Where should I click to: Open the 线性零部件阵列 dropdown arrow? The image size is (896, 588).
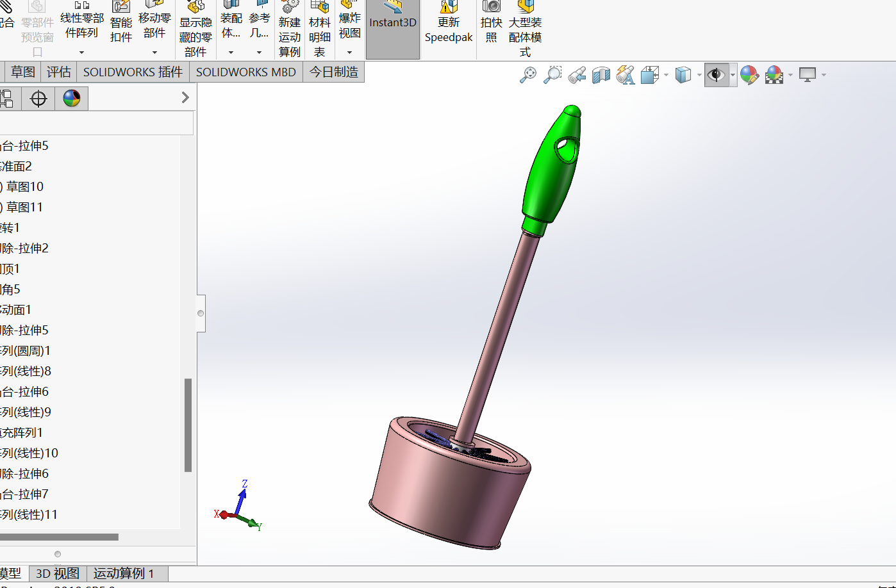click(x=81, y=53)
